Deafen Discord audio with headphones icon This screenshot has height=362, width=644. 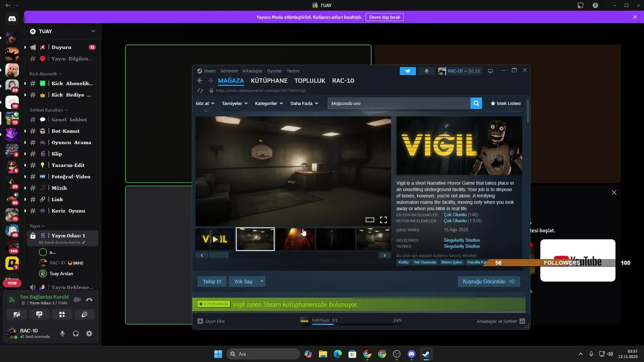(76, 333)
